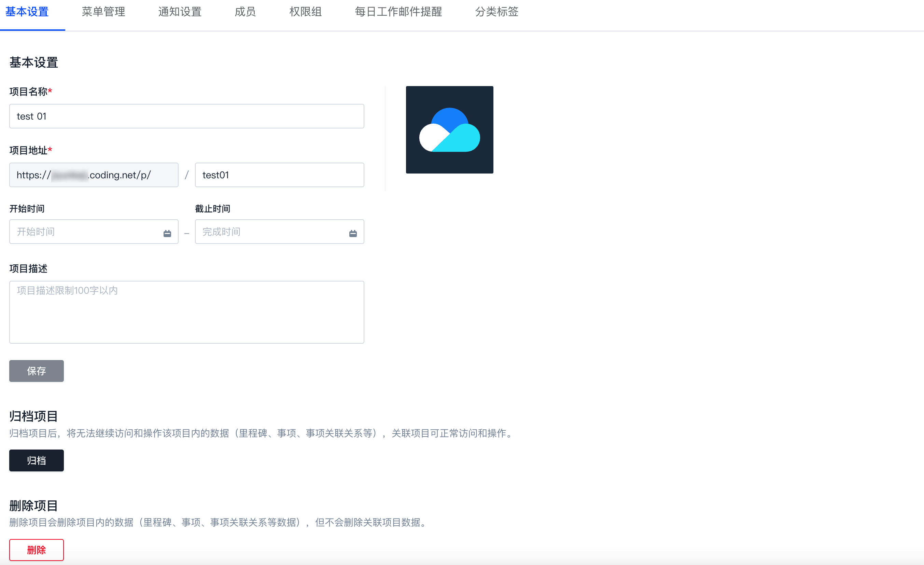Click the 保存 button
Viewport: 924px width, 565px height.
click(37, 371)
